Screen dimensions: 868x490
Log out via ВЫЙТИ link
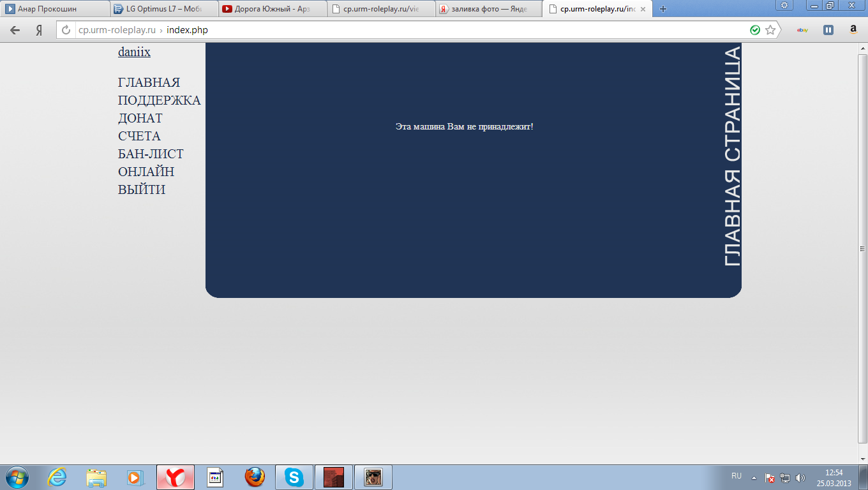click(x=142, y=190)
